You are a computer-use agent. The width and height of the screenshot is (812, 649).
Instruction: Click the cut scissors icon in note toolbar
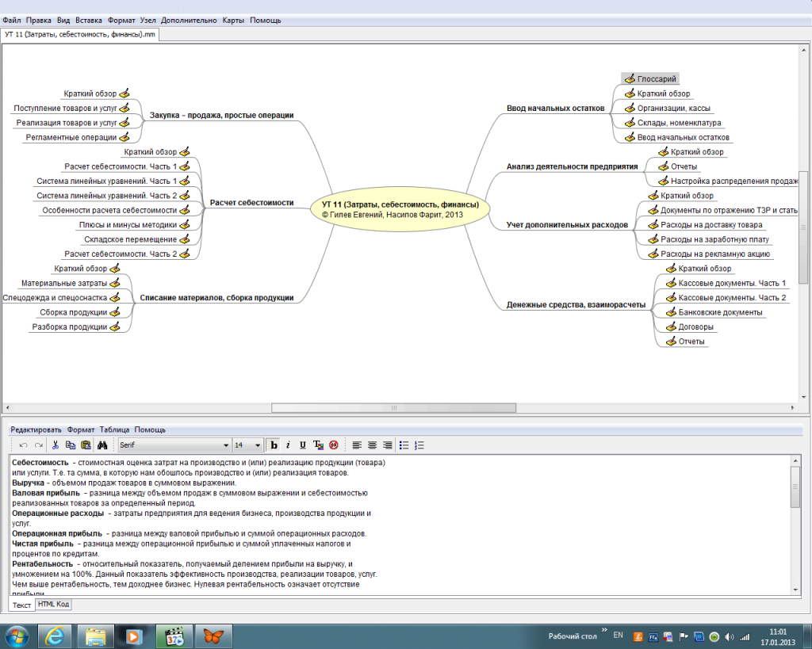(x=56, y=445)
